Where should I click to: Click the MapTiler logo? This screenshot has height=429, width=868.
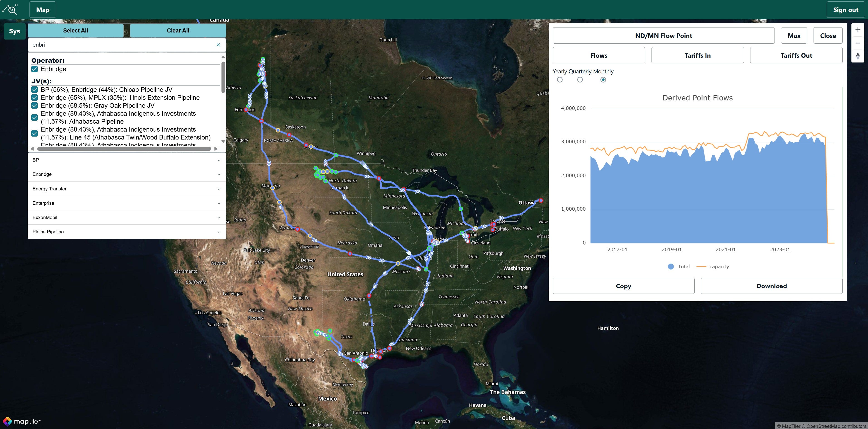pos(22,421)
